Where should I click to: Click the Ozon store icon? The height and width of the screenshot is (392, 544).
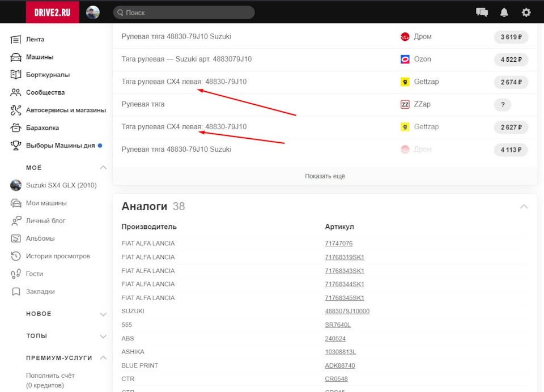click(405, 59)
